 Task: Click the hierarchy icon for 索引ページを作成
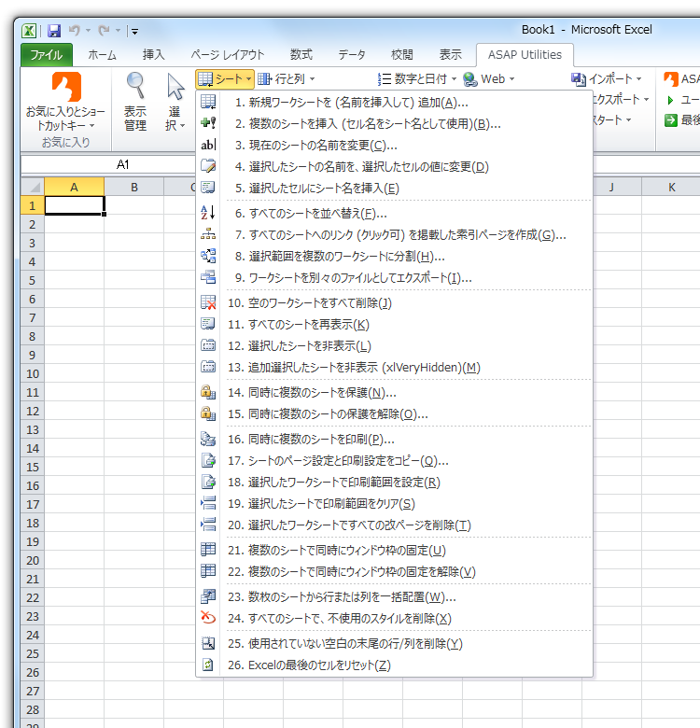coord(208,234)
